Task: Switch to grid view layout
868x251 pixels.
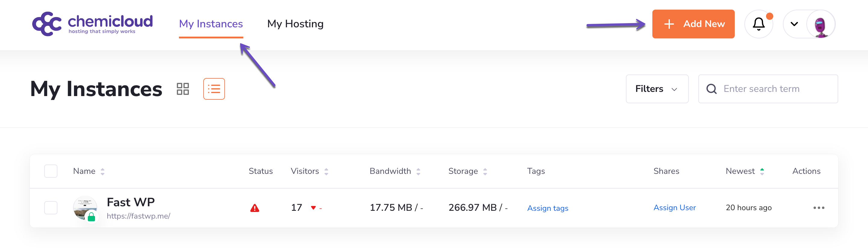Action: [x=183, y=89]
